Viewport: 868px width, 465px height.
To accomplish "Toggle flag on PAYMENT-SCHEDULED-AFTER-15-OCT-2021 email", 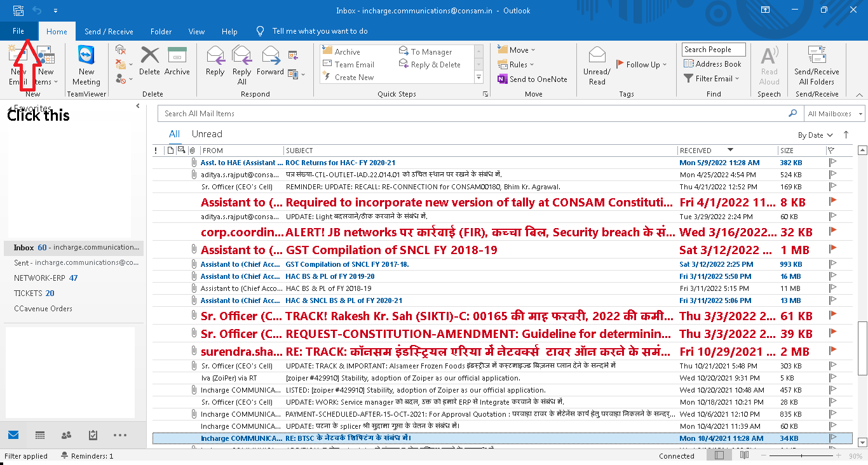I will [832, 414].
